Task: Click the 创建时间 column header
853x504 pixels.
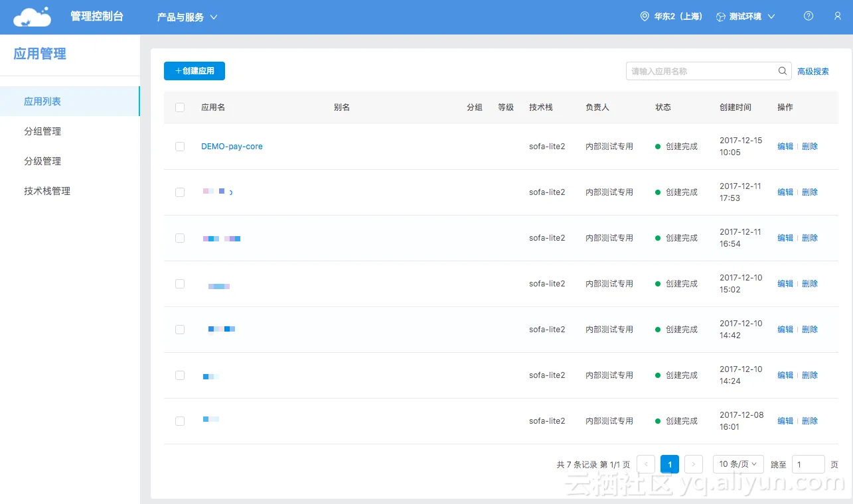Action: [736, 107]
